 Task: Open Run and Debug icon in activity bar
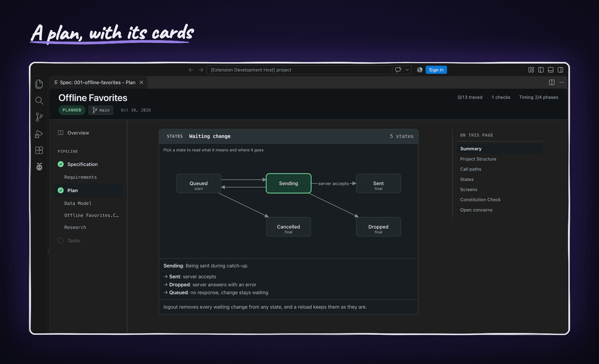pyautogui.click(x=39, y=134)
